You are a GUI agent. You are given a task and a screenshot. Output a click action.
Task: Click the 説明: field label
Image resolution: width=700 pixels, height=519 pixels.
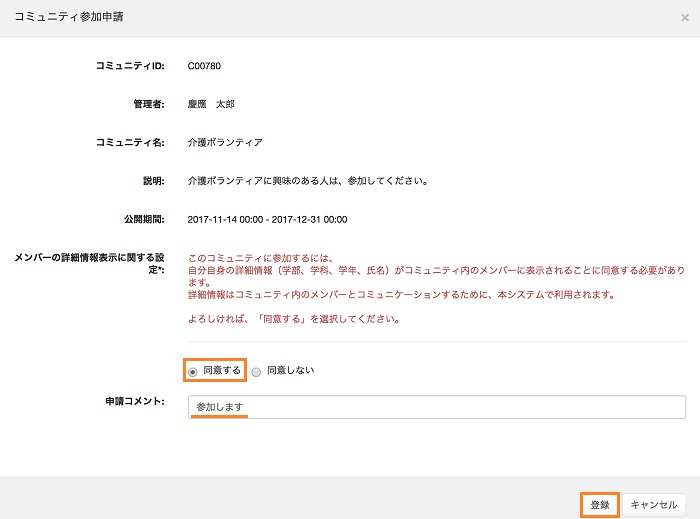pos(152,181)
